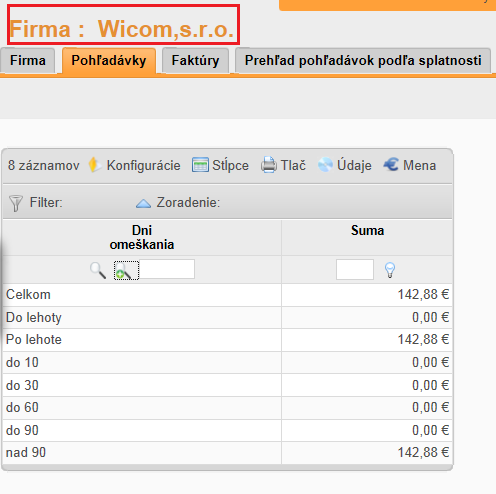
Task: Click the magnifier with green plus icon
Action: tap(126, 270)
